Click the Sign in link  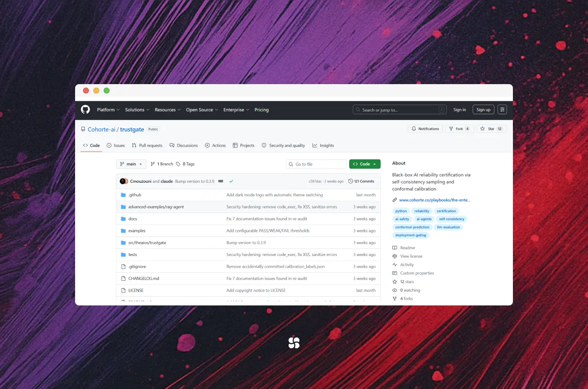click(460, 110)
